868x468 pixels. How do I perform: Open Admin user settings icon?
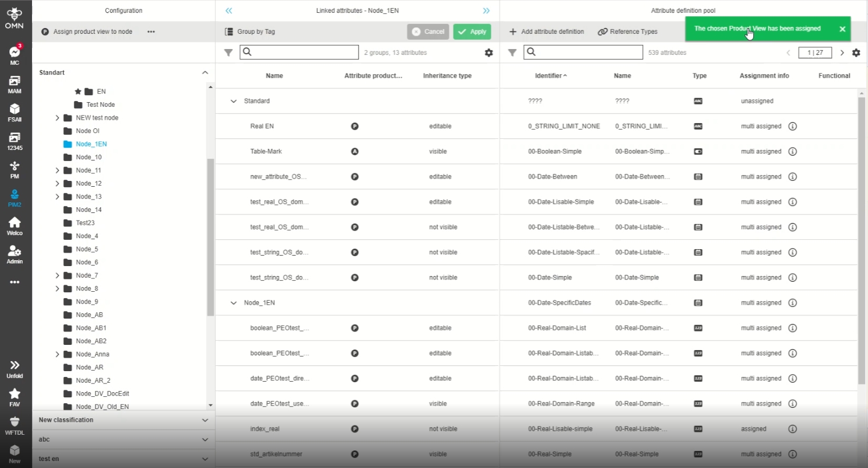[15, 252]
